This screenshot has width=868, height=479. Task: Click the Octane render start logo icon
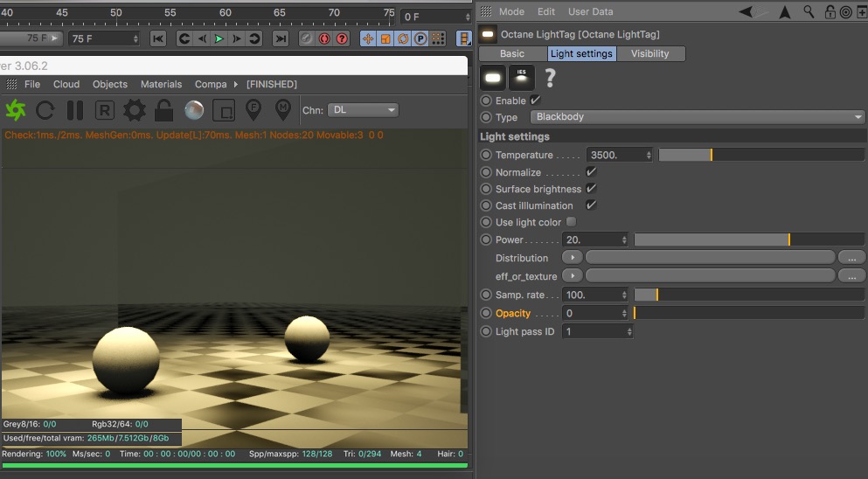16,110
